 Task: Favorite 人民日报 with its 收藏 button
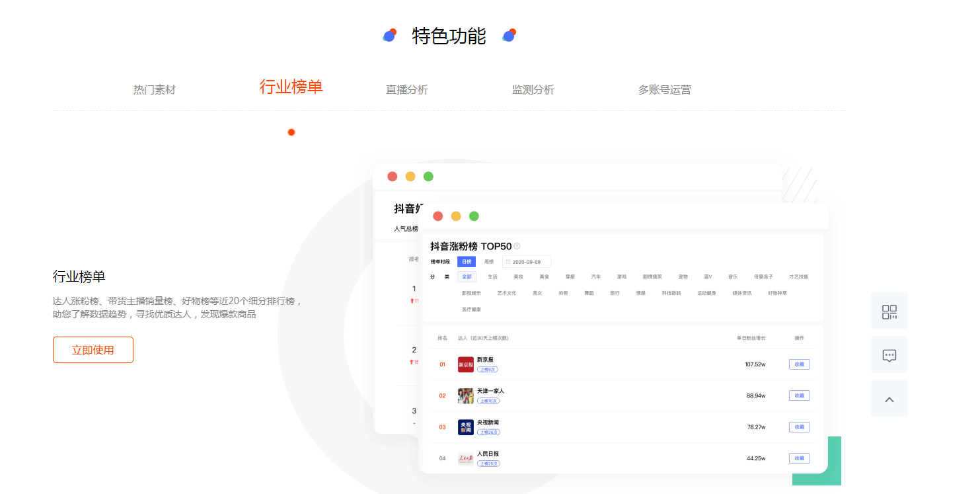pos(799,458)
